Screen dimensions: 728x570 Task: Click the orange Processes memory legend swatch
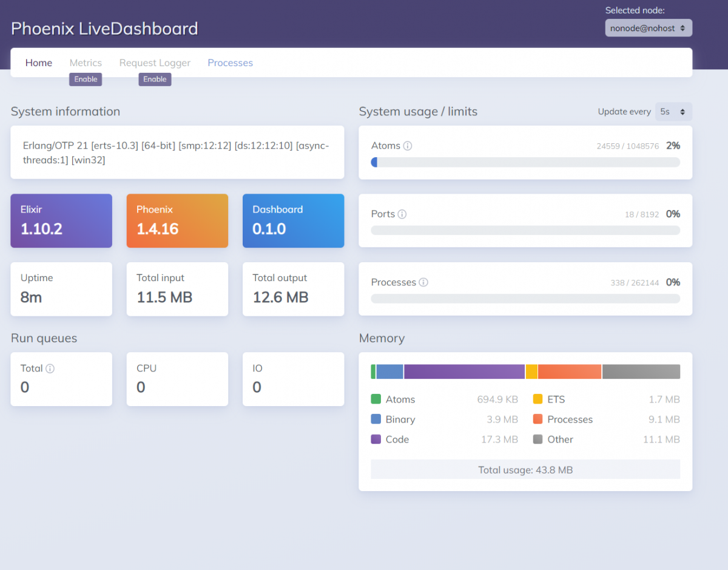click(x=538, y=419)
